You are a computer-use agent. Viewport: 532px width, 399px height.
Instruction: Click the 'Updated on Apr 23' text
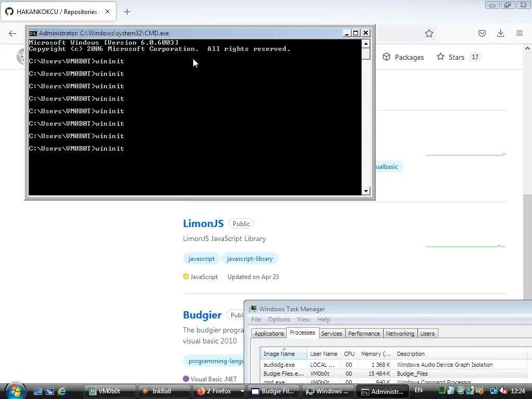click(x=253, y=277)
